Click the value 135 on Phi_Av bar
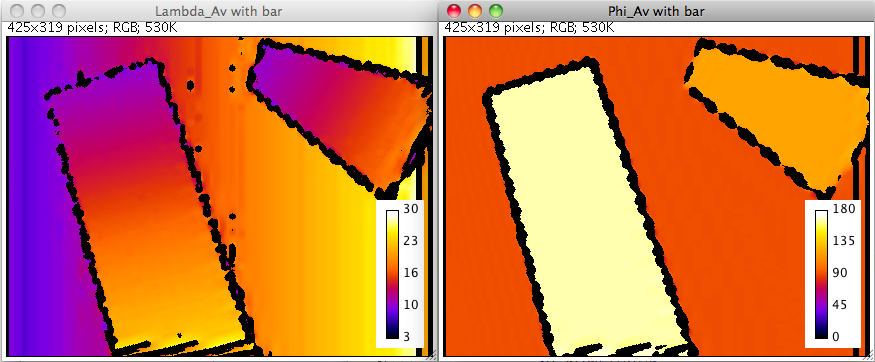The image size is (875, 362). 843,242
